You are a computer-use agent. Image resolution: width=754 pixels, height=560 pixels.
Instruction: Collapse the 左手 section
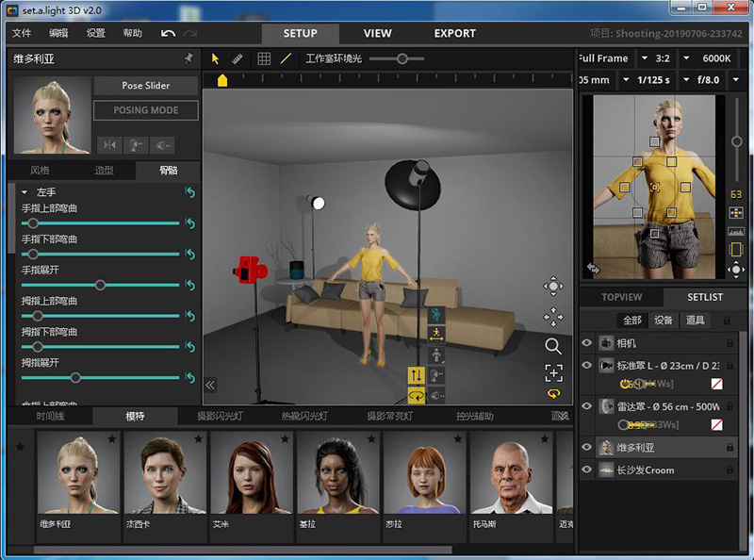click(25, 192)
